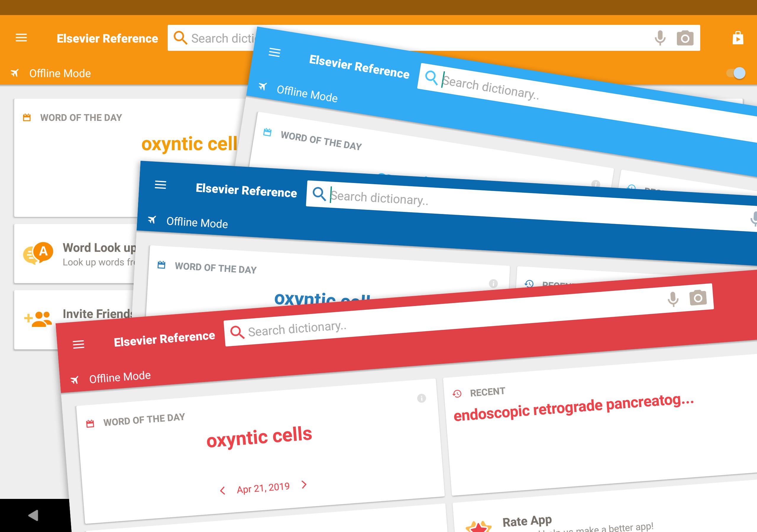757x532 pixels.
Task: Click the Recent history clock icon in red window
Action: click(457, 394)
